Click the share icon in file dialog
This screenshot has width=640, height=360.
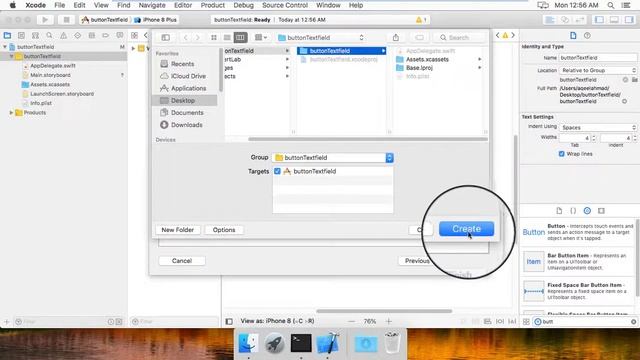coord(396,38)
